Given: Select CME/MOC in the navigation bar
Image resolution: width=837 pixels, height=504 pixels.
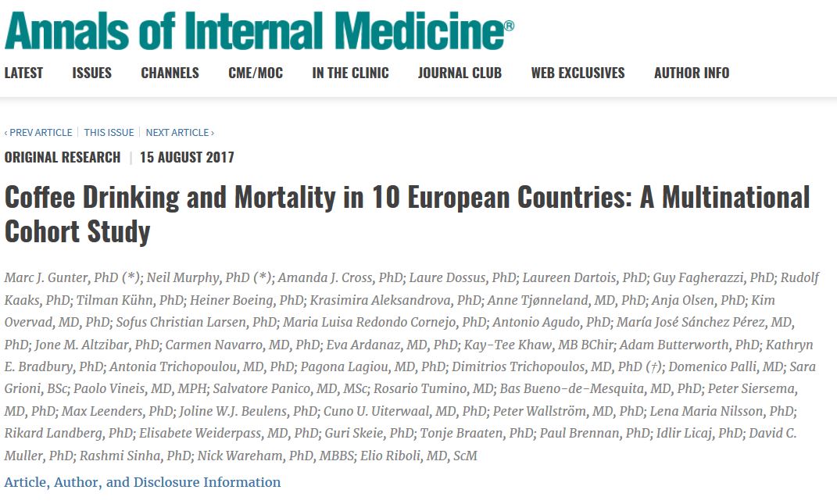Looking at the screenshot, I should (x=256, y=73).
